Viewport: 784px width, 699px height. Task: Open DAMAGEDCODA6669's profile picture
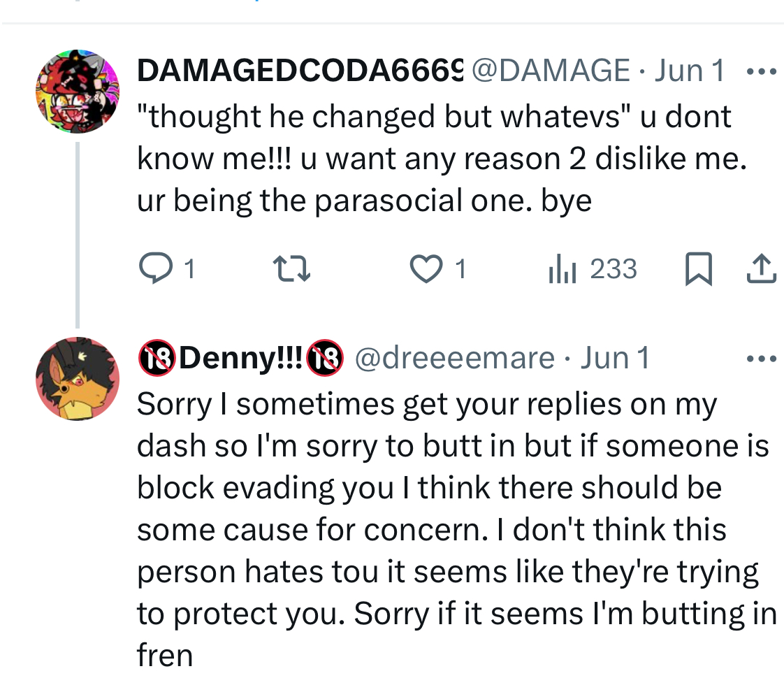point(77,91)
